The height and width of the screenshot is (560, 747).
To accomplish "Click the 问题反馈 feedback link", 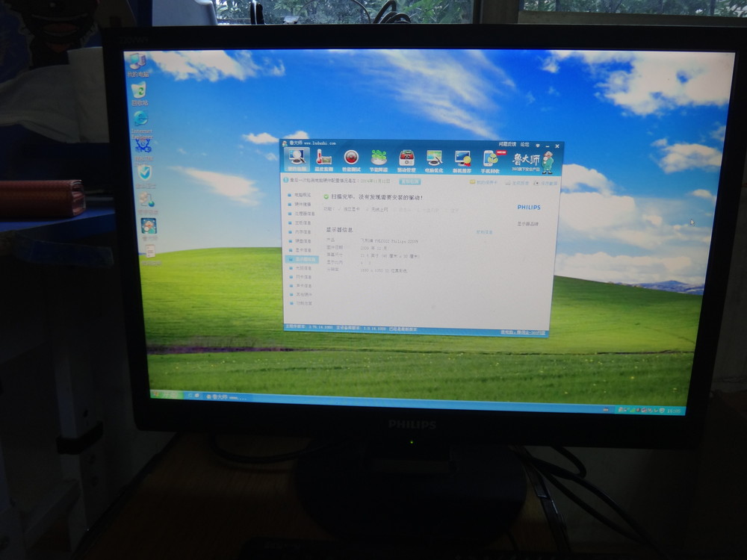I will (x=506, y=144).
